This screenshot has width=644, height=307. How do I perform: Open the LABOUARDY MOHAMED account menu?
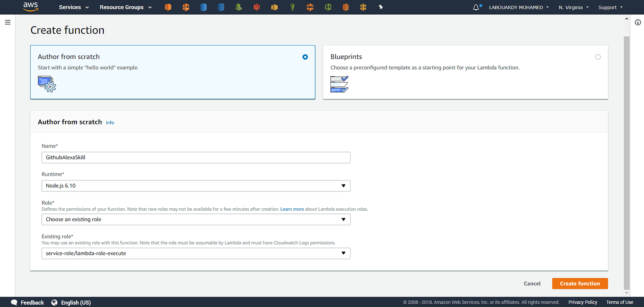point(519,7)
